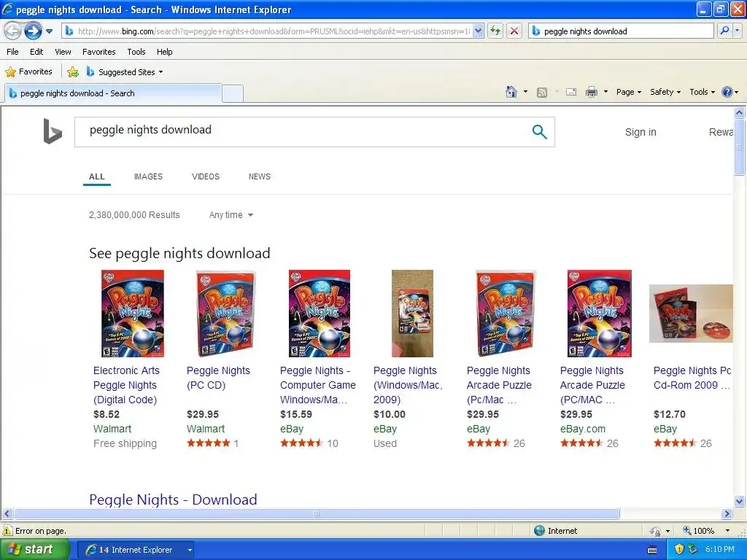Switch to the NEWS results tab

coord(259,176)
